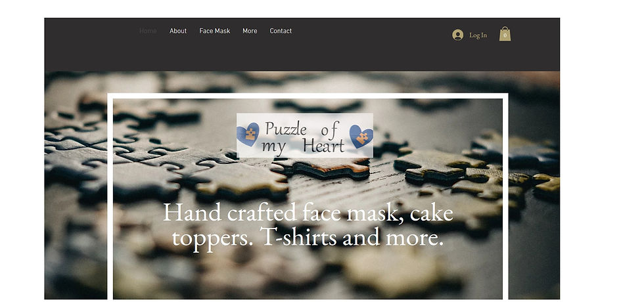Open the About page

178,31
